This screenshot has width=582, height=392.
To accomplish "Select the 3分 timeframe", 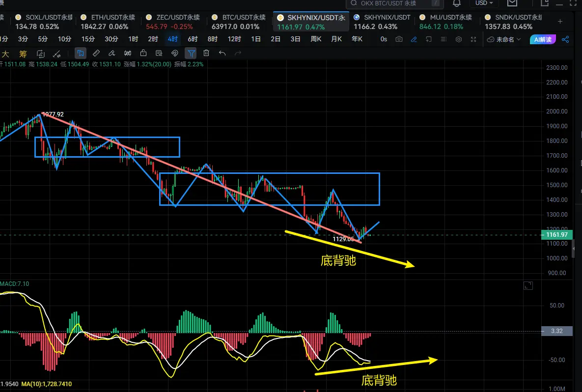I will 23,39.
